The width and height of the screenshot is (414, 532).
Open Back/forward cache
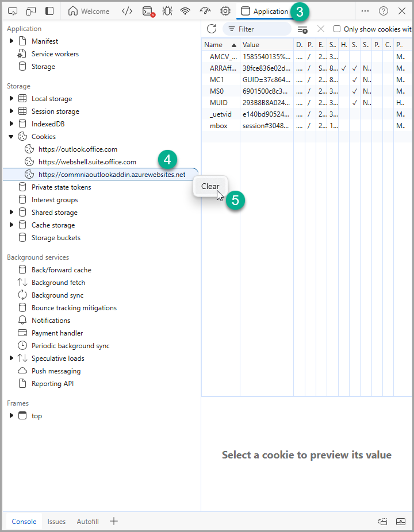[x=62, y=269]
